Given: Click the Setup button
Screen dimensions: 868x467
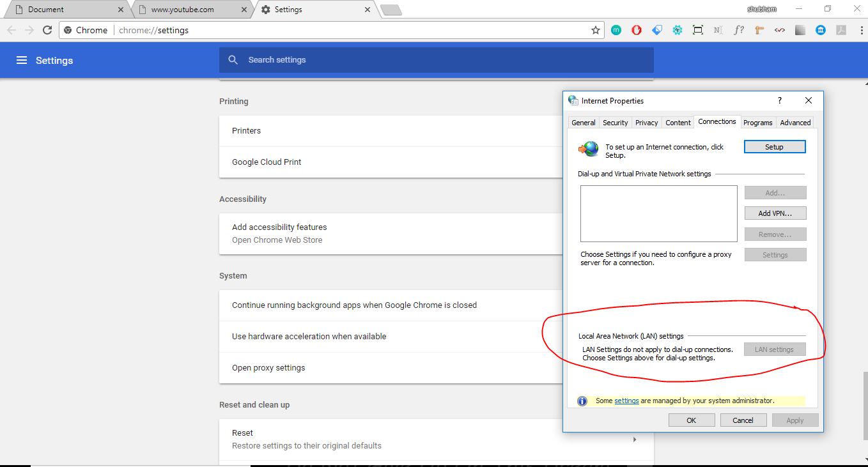Looking at the screenshot, I should (775, 147).
